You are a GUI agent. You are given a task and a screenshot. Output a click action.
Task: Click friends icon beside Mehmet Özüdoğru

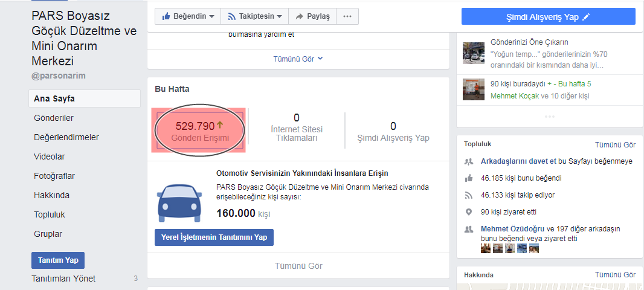(x=469, y=229)
